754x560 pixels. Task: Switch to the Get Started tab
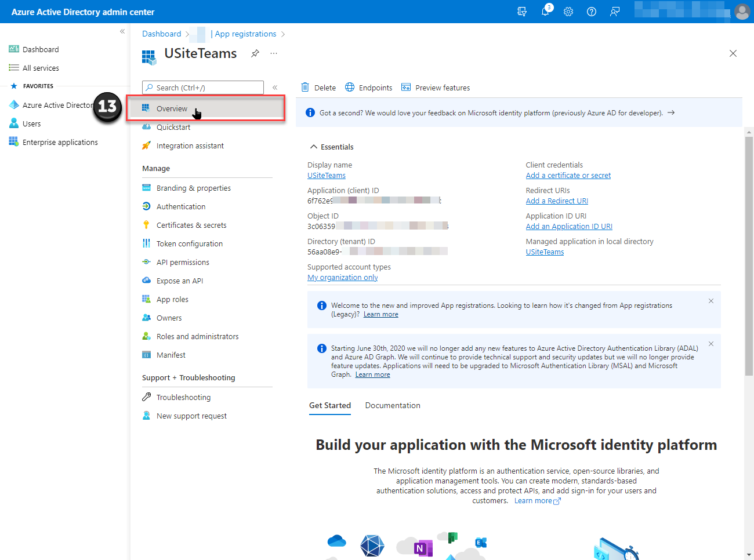330,405
